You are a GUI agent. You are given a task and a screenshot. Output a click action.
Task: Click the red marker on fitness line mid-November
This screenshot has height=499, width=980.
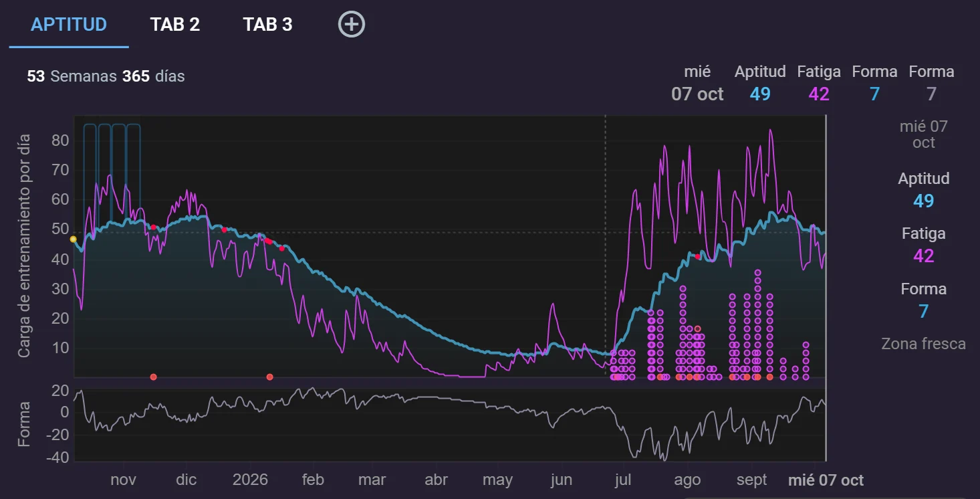[x=154, y=227]
